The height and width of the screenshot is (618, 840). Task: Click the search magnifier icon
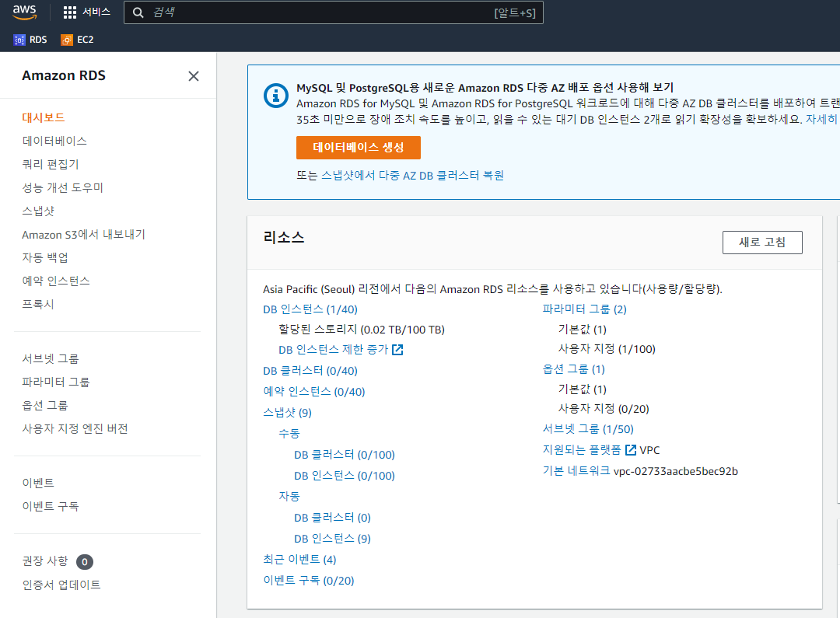point(138,12)
